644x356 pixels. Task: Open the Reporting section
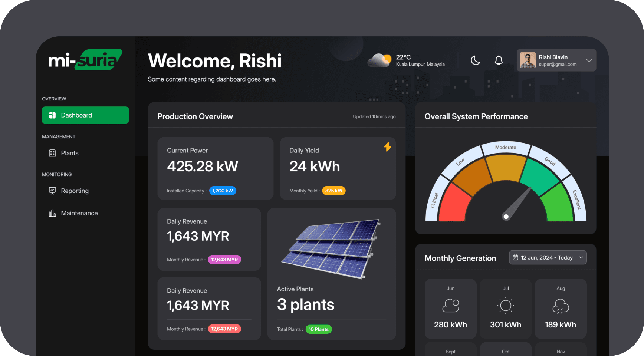click(x=85, y=191)
